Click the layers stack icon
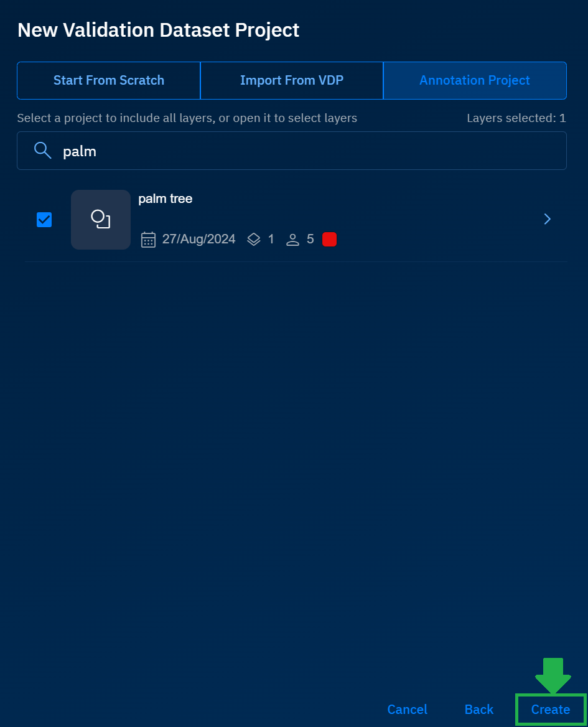This screenshot has width=588, height=727. 254,240
